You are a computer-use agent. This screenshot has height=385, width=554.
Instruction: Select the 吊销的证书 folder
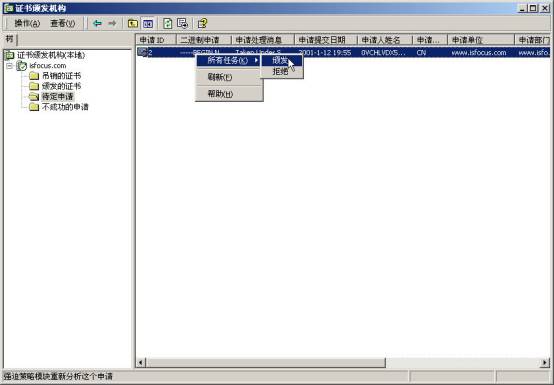coord(61,76)
